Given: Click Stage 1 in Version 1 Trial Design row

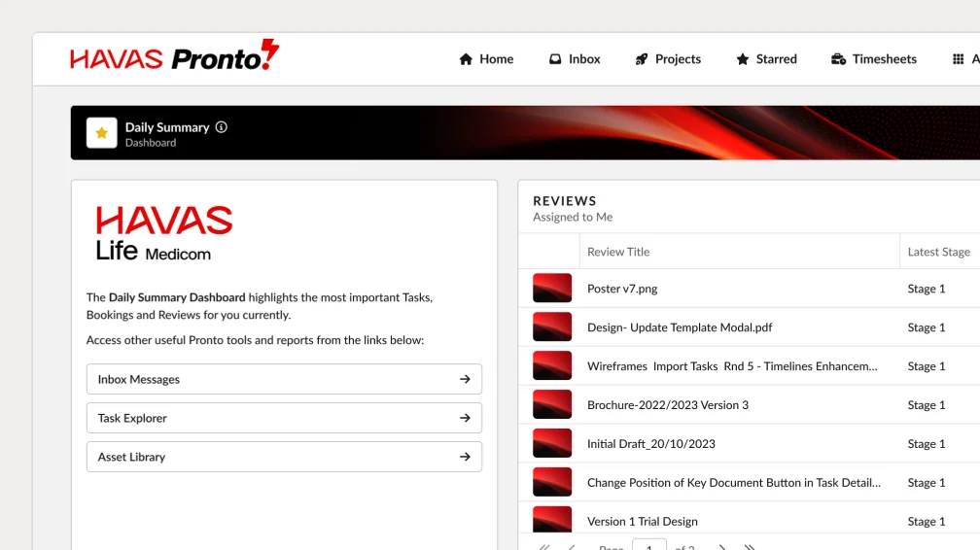Looking at the screenshot, I should coord(927,521).
